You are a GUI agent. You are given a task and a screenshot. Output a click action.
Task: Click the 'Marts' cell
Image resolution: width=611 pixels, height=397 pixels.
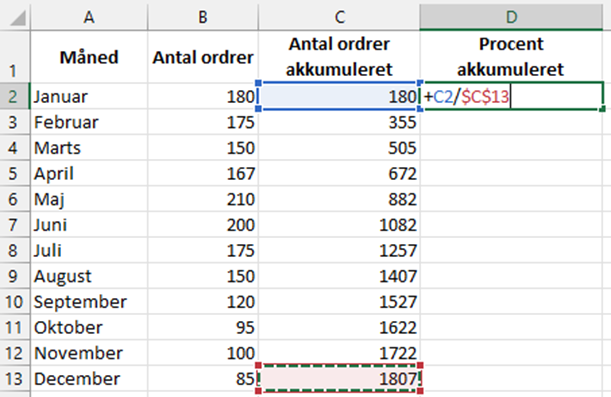coord(89,148)
